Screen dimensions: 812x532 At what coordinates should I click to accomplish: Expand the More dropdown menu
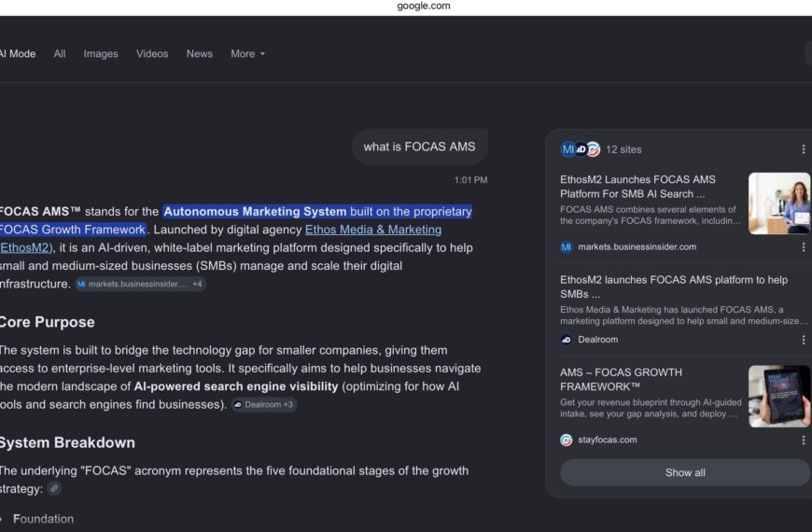tap(247, 54)
